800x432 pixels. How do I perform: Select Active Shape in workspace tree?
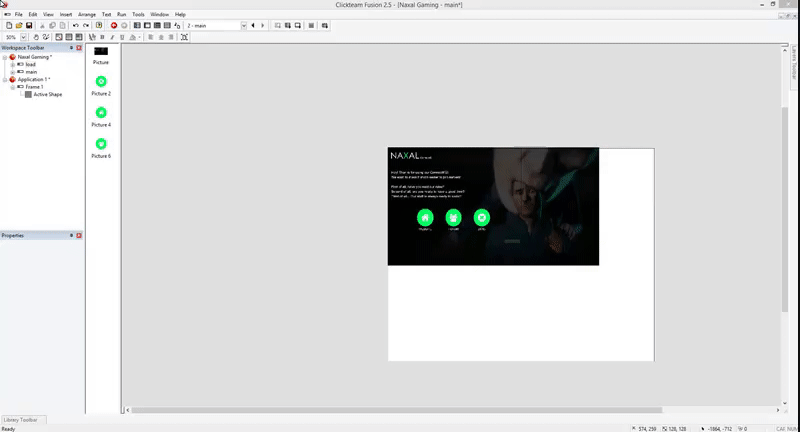pyautogui.click(x=47, y=94)
